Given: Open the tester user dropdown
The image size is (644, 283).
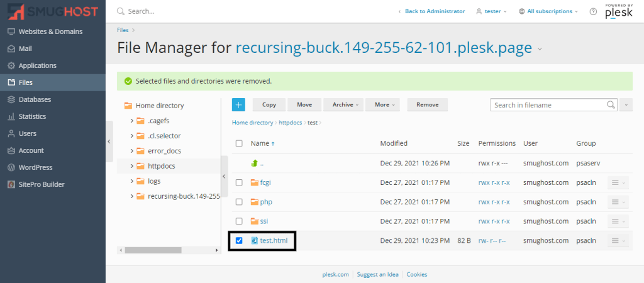Looking at the screenshot, I should tap(491, 11).
